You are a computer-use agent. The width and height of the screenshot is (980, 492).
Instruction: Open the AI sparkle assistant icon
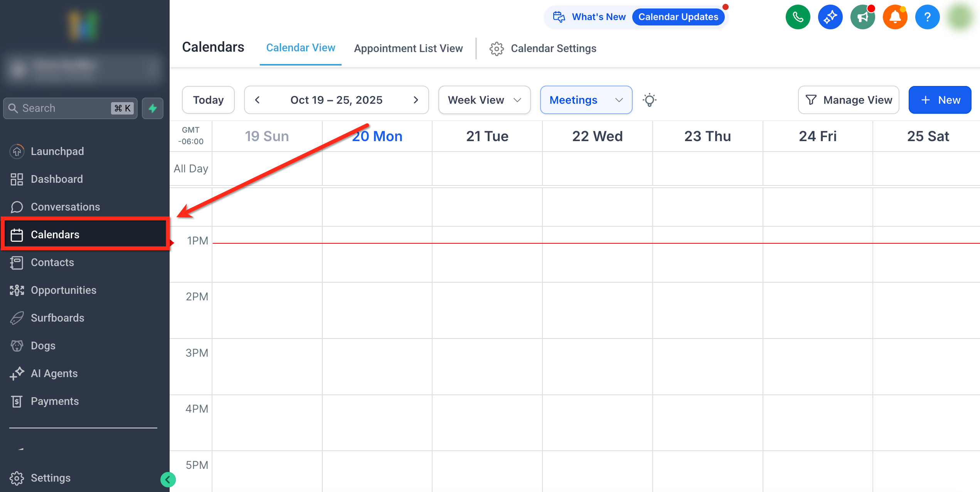pyautogui.click(x=830, y=17)
